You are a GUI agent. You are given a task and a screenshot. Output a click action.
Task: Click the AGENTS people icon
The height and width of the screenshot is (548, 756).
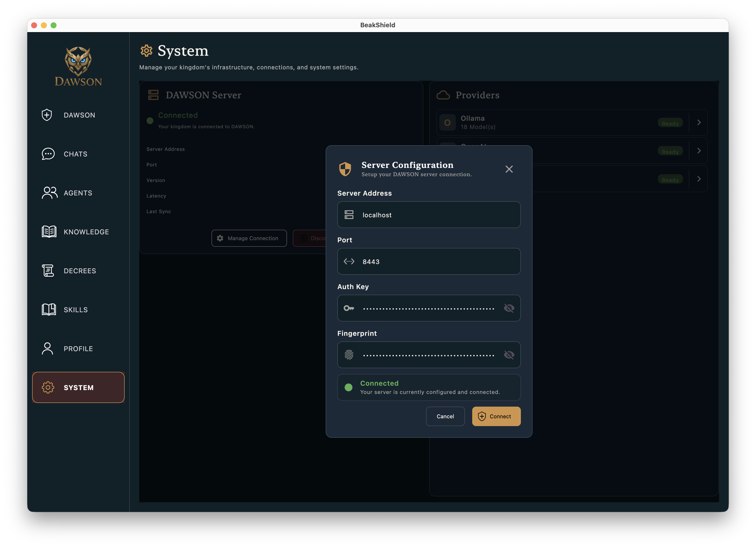[x=49, y=193]
